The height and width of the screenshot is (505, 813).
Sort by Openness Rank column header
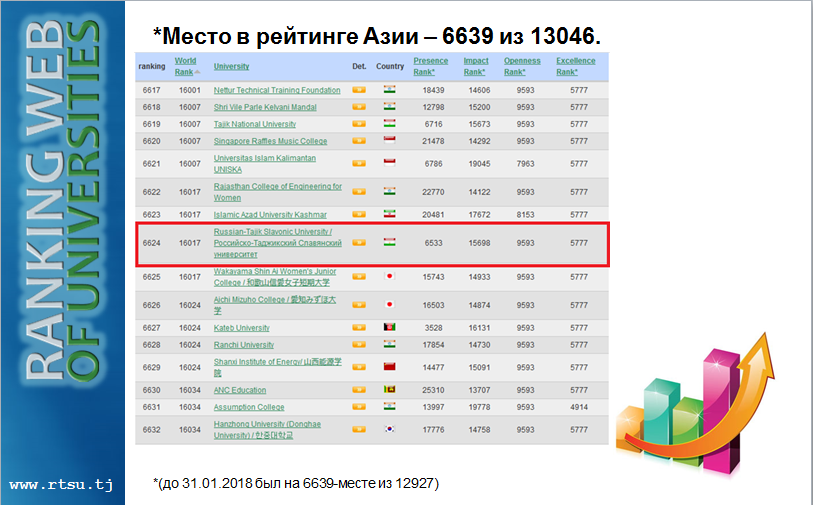pos(522,66)
